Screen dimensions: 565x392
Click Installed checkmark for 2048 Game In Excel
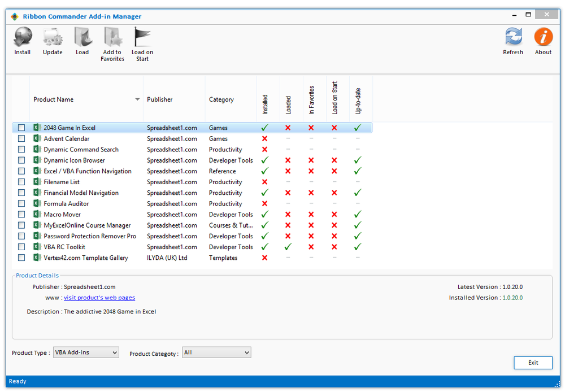coord(265,128)
